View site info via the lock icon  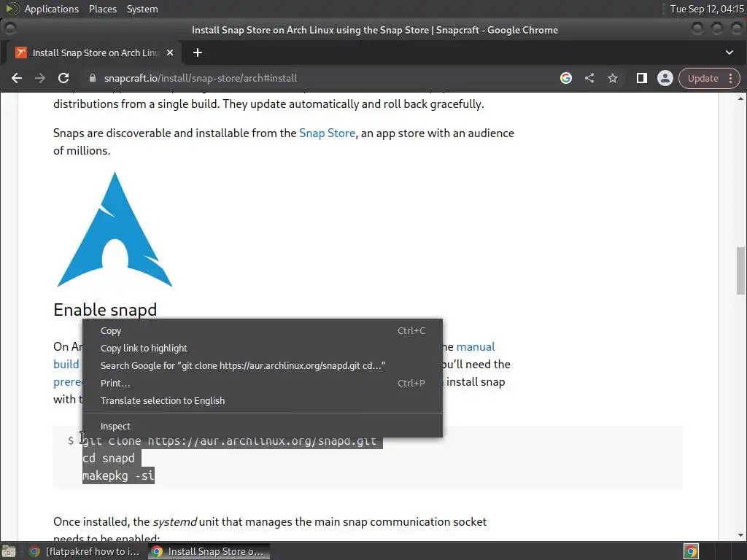click(x=93, y=78)
